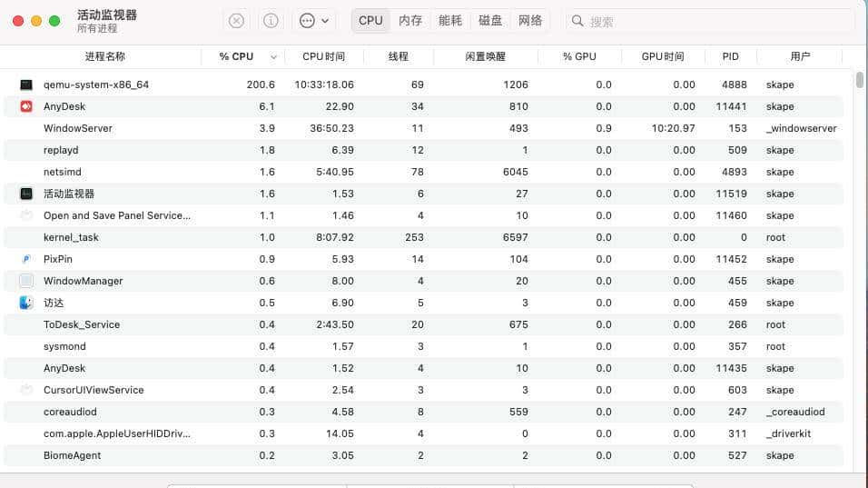Sort by GPU 时间 column header
This screenshot has height=488, width=868.
click(x=663, y=56)
